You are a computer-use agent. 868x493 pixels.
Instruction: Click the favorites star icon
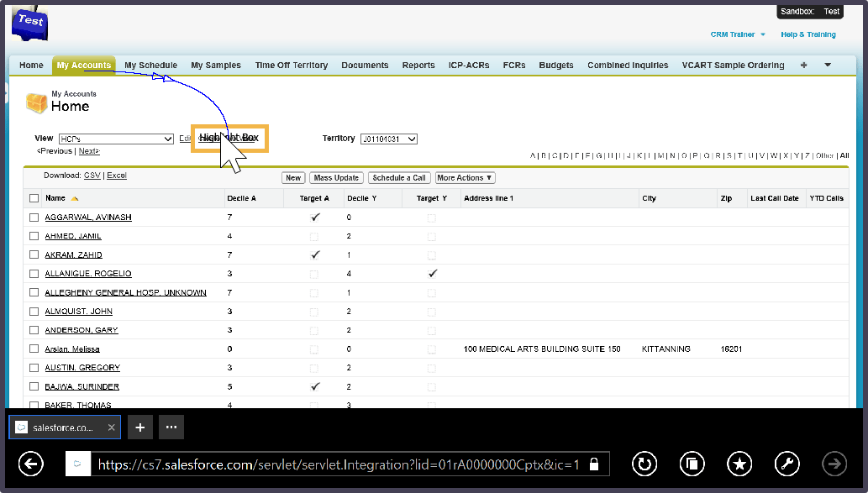click(x=739, y=464)
